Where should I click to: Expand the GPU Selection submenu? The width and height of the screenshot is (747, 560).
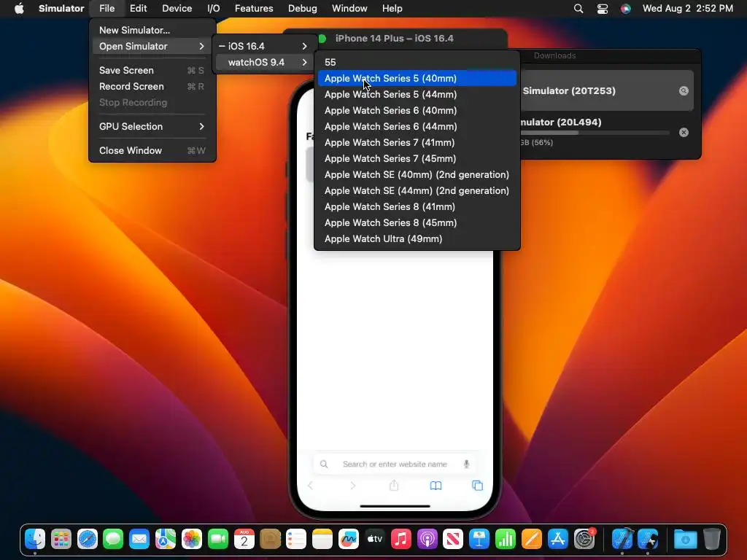(152, 127)
